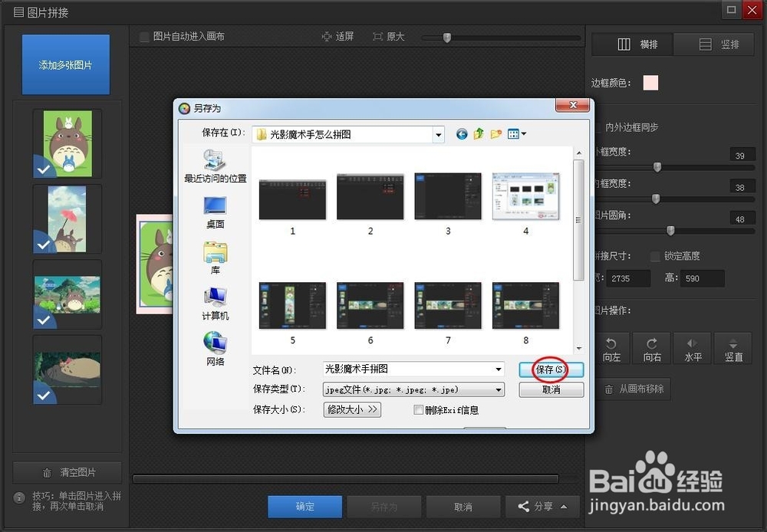Click the circled 保存 save button

tap(551, 370)
